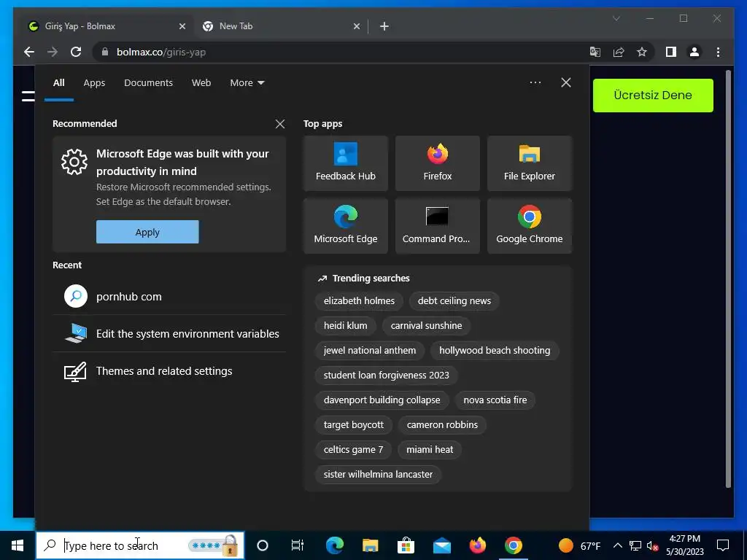Open the network tray icon
The height and width of the screenshot is (560, 747).
coord(635,545)
